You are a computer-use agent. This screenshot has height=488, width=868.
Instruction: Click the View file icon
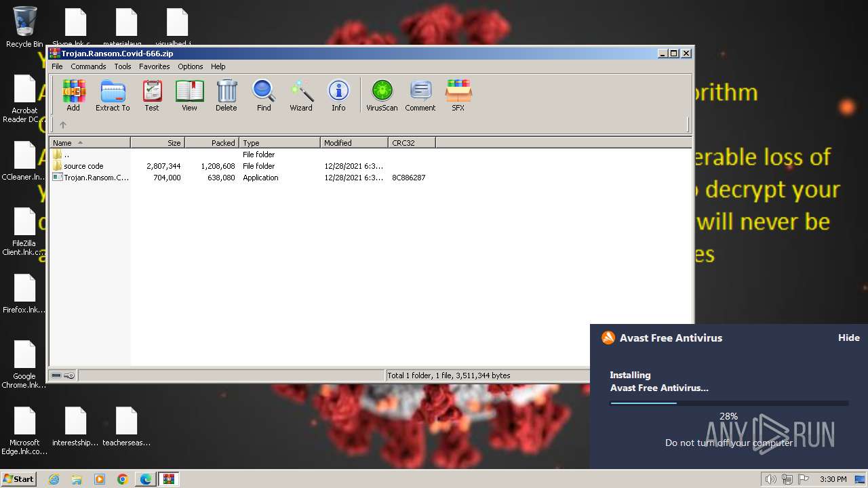tap(189, 96)
